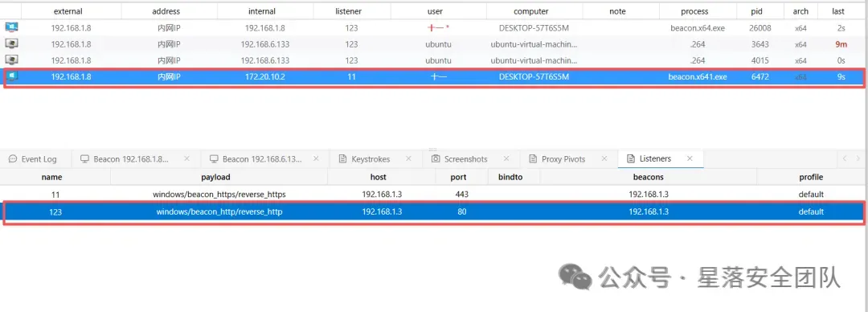Show more tabs with the right arrow

pos(858,159)
